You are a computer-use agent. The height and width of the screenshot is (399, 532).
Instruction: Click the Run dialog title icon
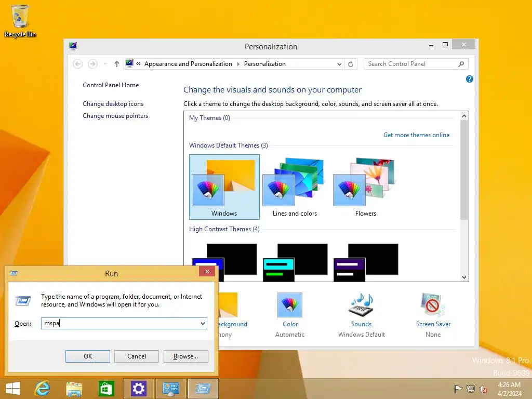click(x=14, y=273)
